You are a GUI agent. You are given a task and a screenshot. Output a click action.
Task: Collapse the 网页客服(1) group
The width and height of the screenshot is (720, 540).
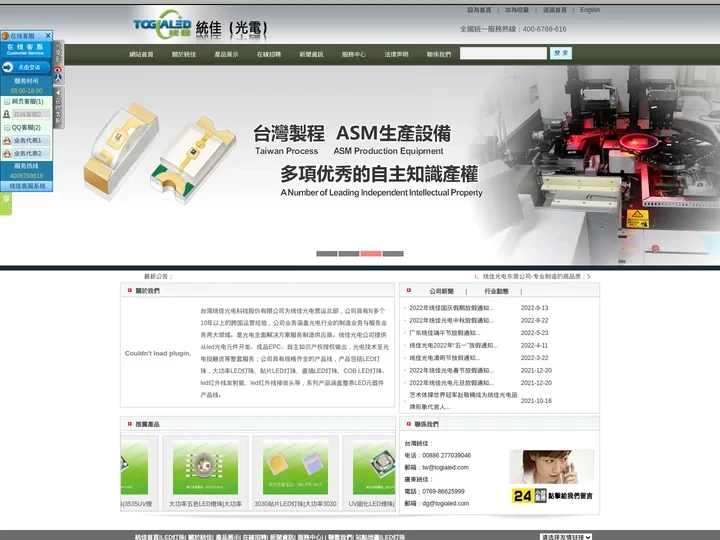tap(7, 101)
